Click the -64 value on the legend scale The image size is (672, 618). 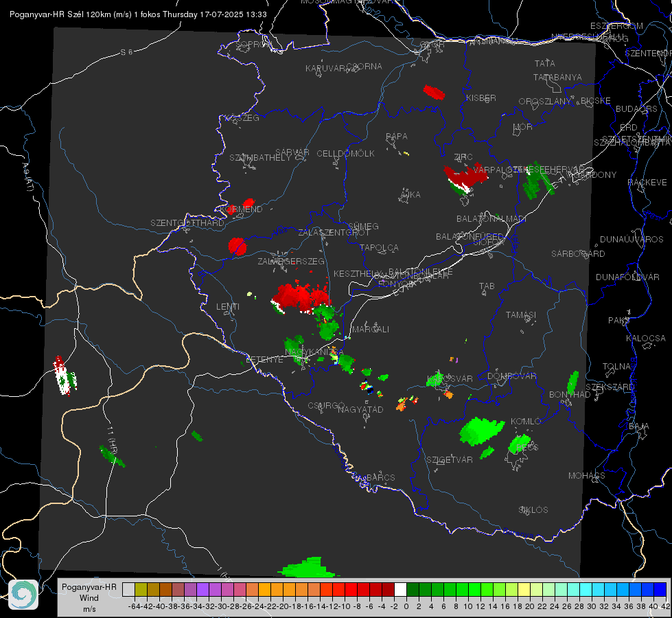pyautogui.click(x=134, y=606)
